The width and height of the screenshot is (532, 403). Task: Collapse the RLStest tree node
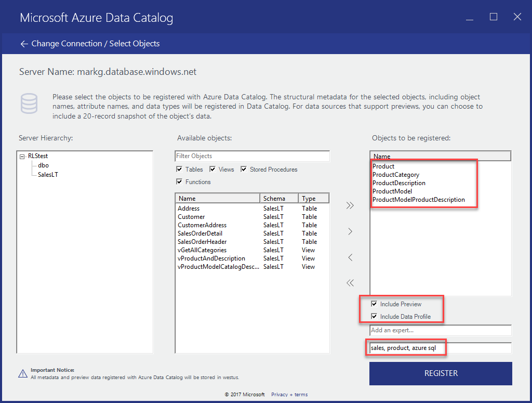22,157
